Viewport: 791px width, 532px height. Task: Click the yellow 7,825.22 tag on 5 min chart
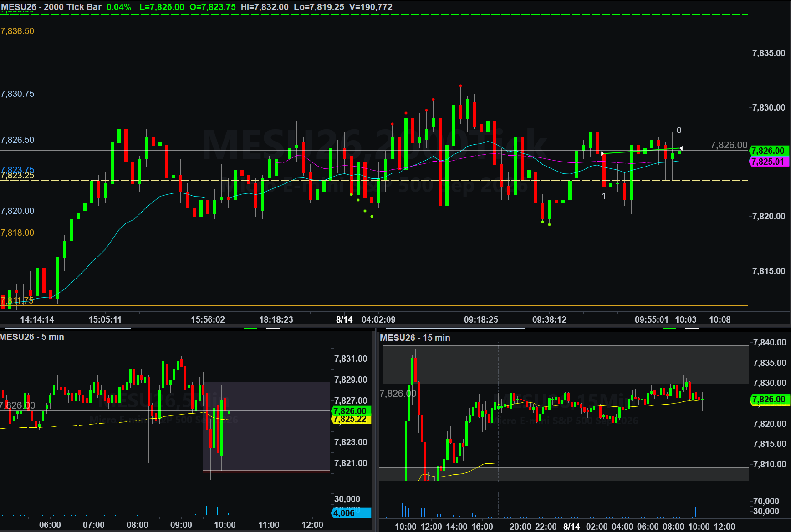(x=351, y=420)
